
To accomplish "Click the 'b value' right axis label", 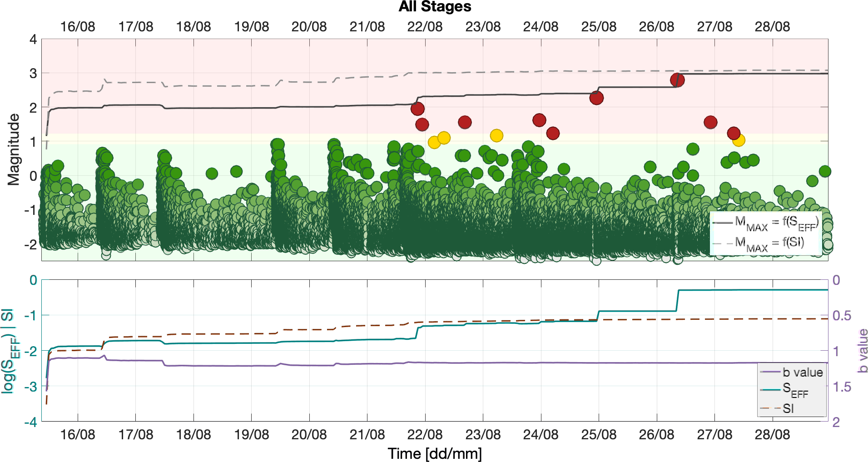I will pyautogui.click(x=861, y=351).
